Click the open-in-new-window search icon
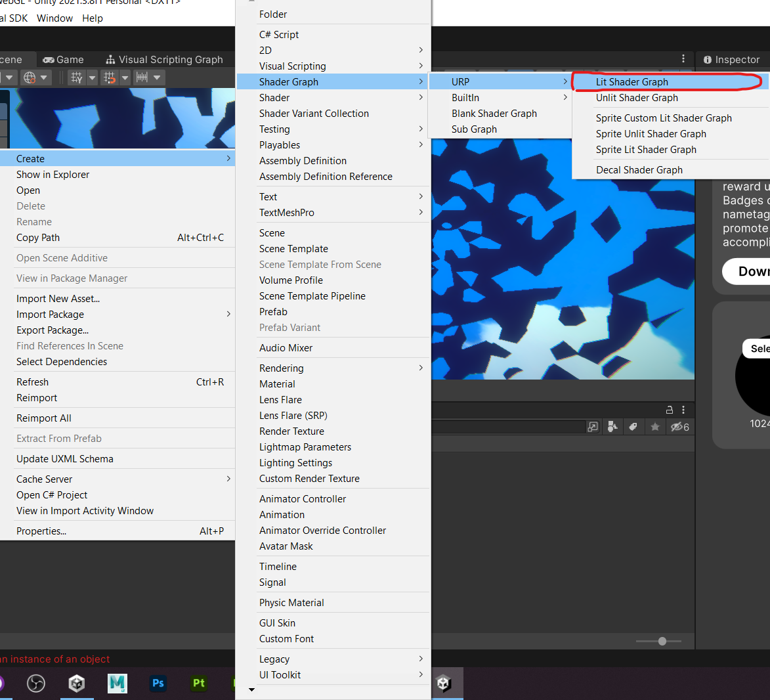 [593, 427]
